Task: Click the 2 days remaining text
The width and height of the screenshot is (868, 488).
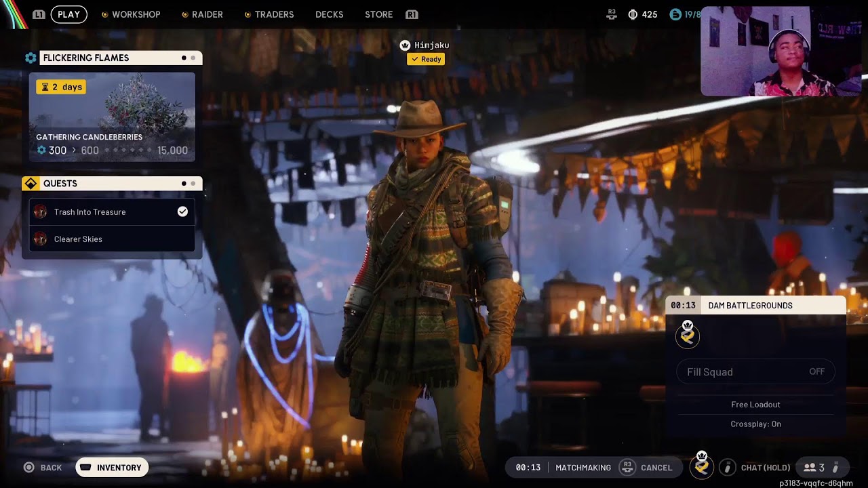Action: click(67, 87)
